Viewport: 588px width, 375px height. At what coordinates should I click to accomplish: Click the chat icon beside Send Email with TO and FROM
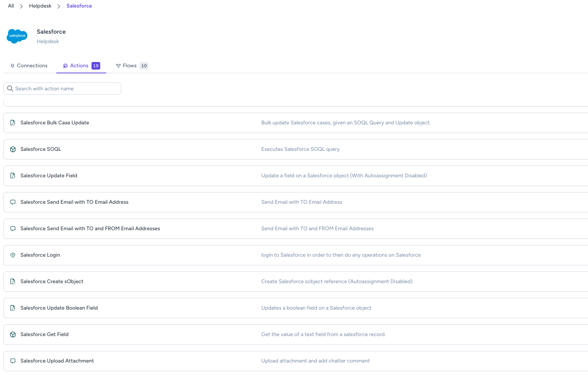(x=13, y=229)
